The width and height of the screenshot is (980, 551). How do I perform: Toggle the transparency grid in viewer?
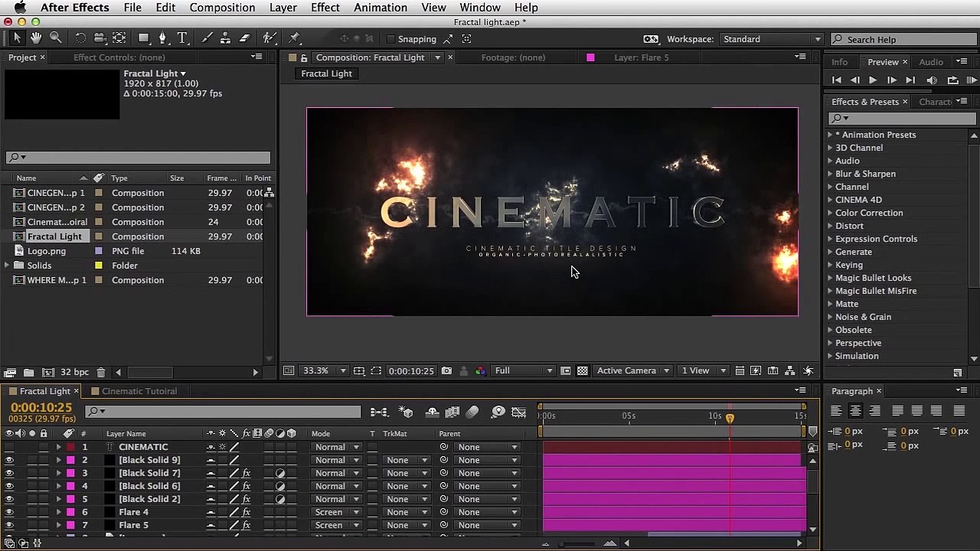coord(583,371)
